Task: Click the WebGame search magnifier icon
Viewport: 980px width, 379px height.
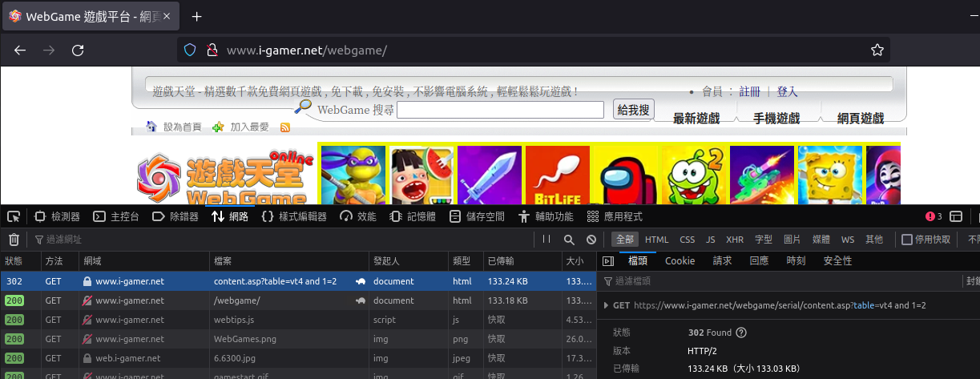Action: (x=303, y=107)
